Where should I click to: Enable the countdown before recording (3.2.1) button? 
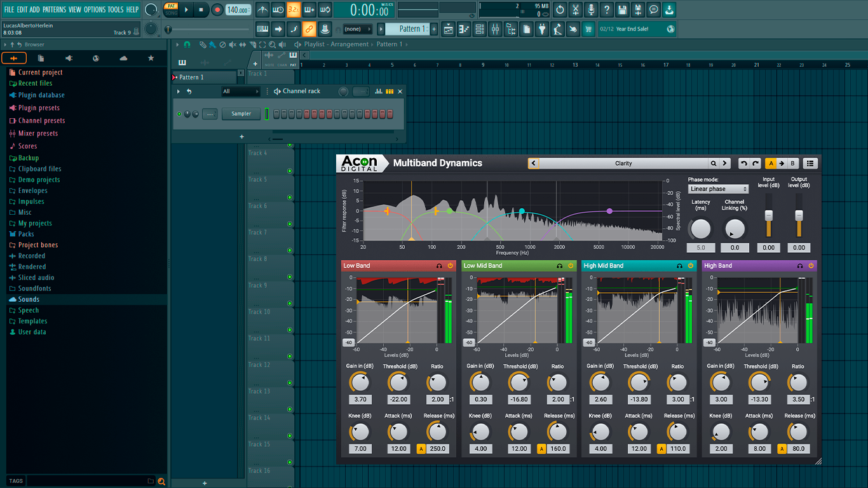294,10
